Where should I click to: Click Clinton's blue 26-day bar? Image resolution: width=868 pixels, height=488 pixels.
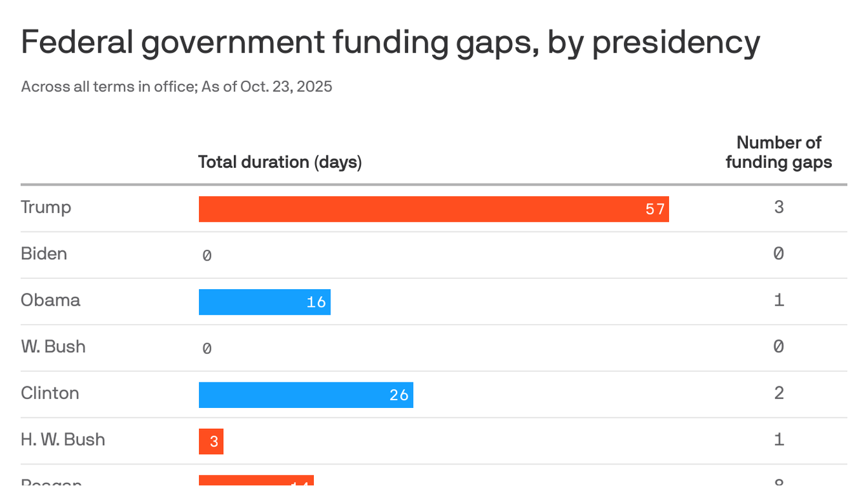coord(306,395)
